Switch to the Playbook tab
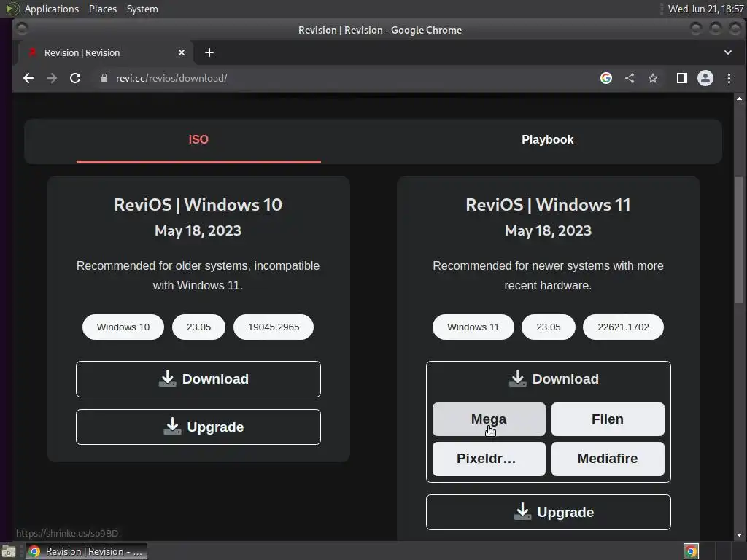The width and height of the screenshot is (747, 560). [x=547, y=139]
